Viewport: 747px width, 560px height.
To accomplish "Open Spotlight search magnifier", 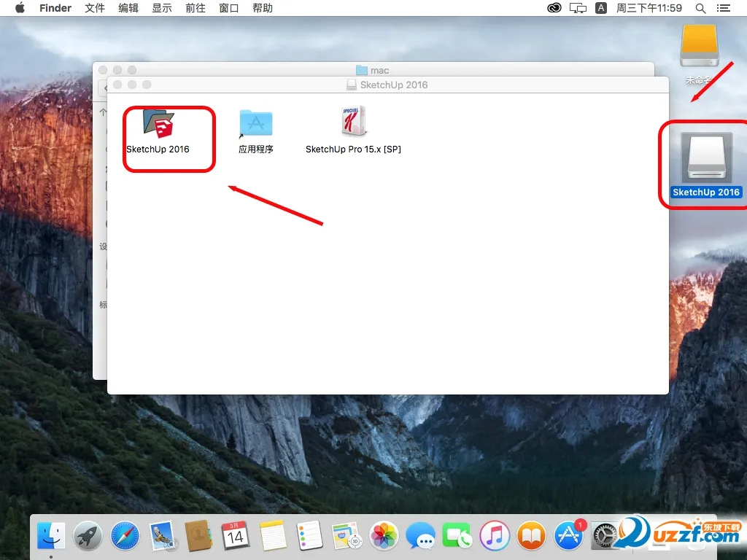I will tap(700, 8).
